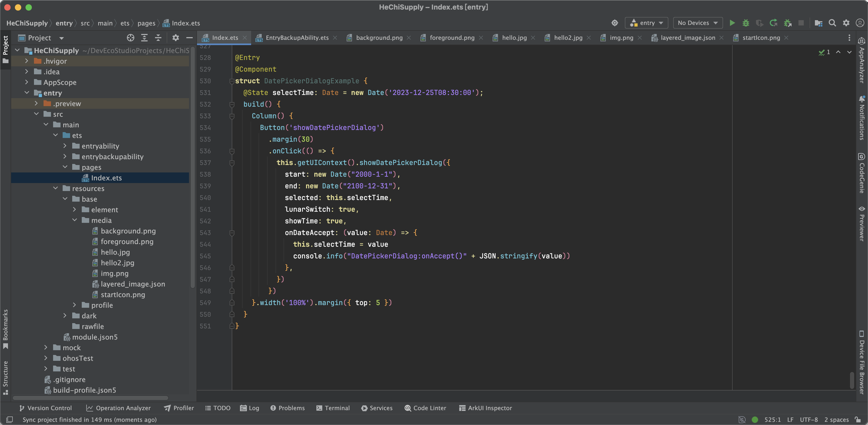Collapse the media folder in tree
This screenshot has height=425, width=868.
coord(75,220)
